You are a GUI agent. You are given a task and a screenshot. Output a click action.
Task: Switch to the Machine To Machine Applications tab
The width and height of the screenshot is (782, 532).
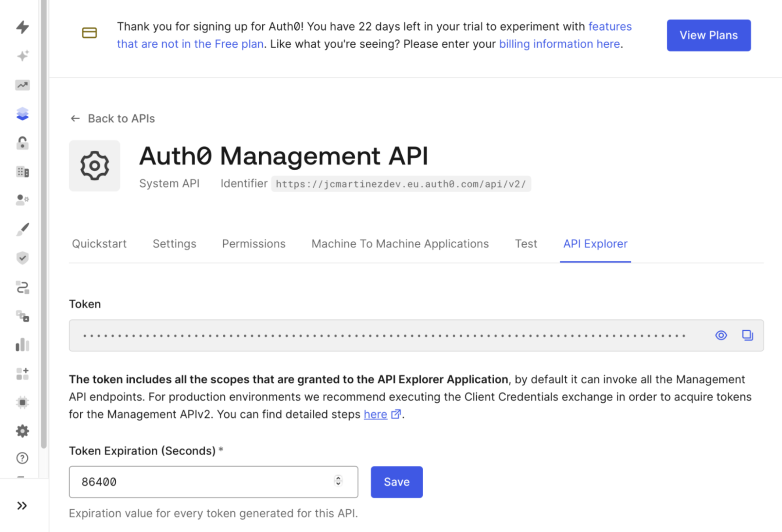(400, 244)
